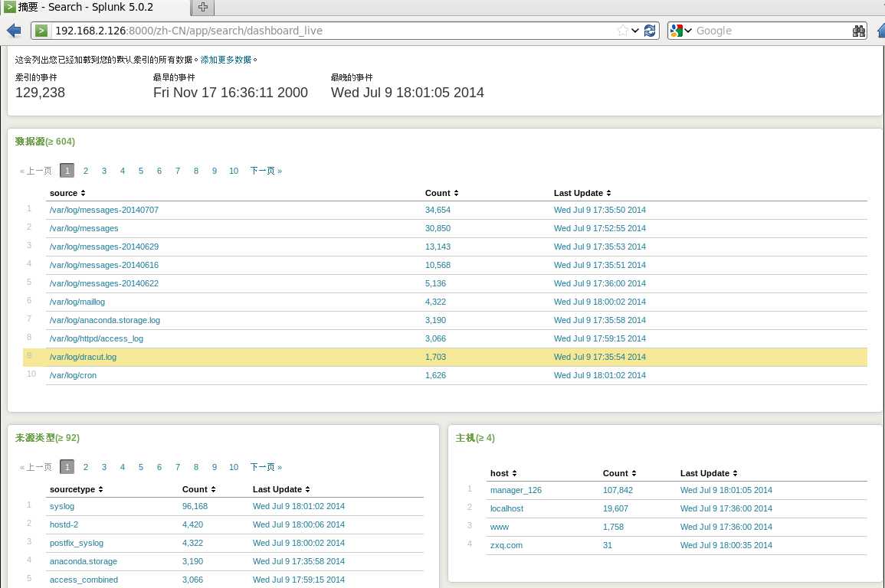Sort by sourcetype column header
Viewport: 885px width, 588px height.
(76, 489)
